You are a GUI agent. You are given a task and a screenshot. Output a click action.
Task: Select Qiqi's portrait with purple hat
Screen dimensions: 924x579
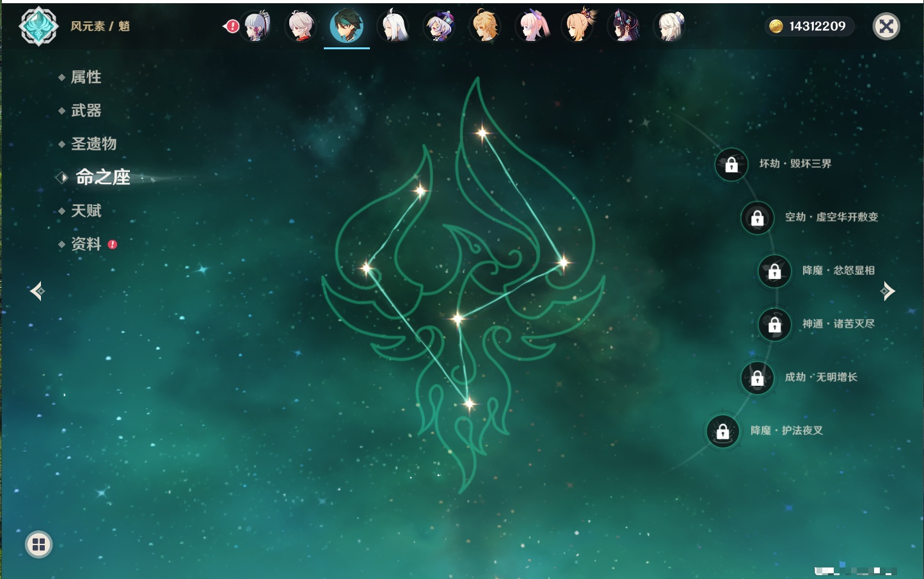tap(440, 26)
